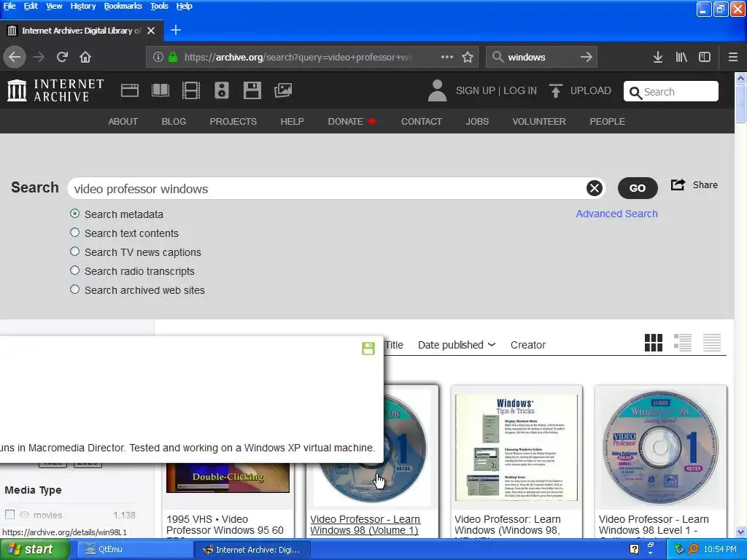Open the Images media icon
The image size is (747, 560).
click(x=283, y=90)
